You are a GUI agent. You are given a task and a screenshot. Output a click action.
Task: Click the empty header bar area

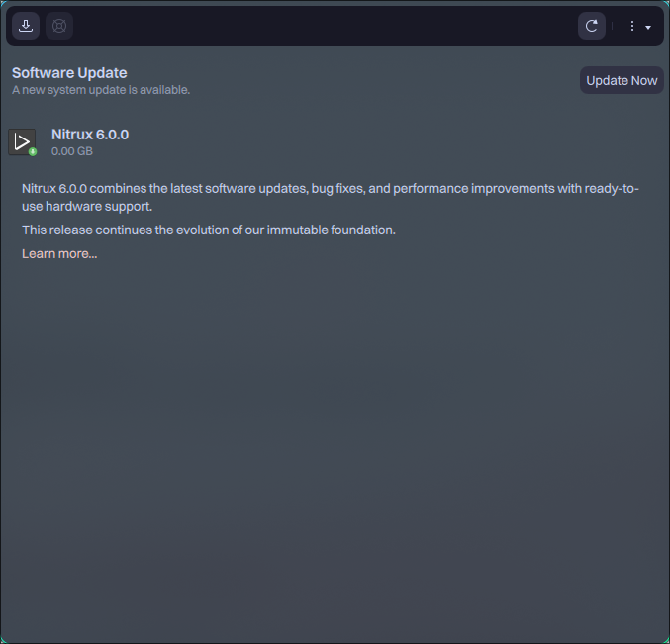(327, 26)
